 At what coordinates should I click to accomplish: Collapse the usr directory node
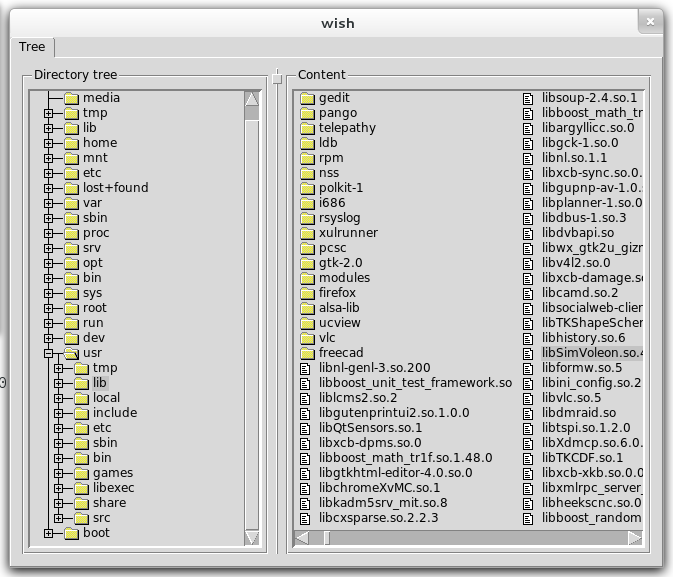pyautogui.click(x=49, y=353)
